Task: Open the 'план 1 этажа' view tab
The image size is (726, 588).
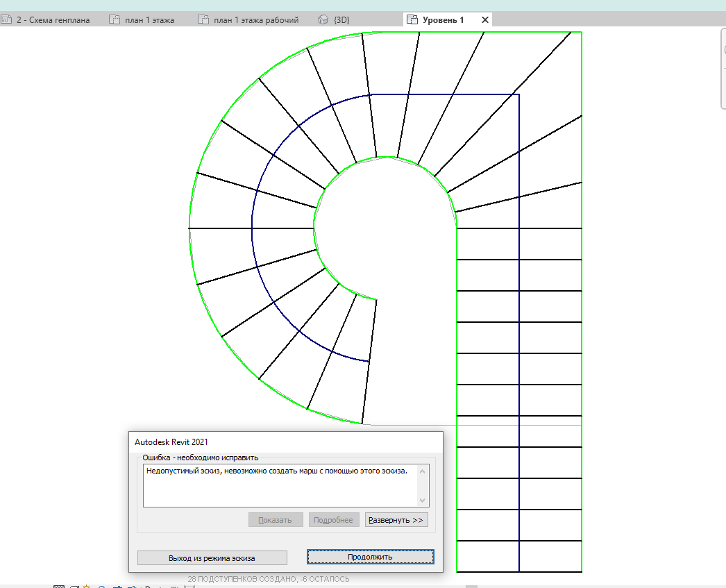Action: [x=142, y=20]
